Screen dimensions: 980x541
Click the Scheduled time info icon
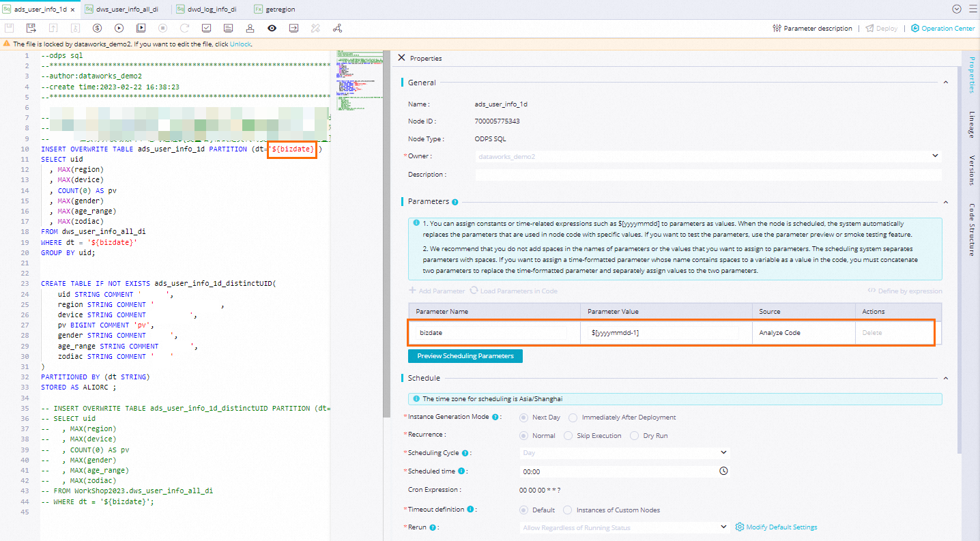click(x=461, y=471)
